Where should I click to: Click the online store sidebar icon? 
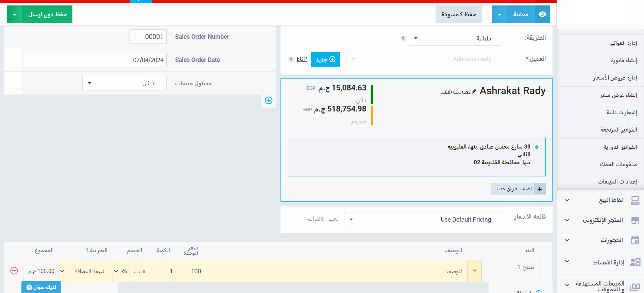coord(635,220)
